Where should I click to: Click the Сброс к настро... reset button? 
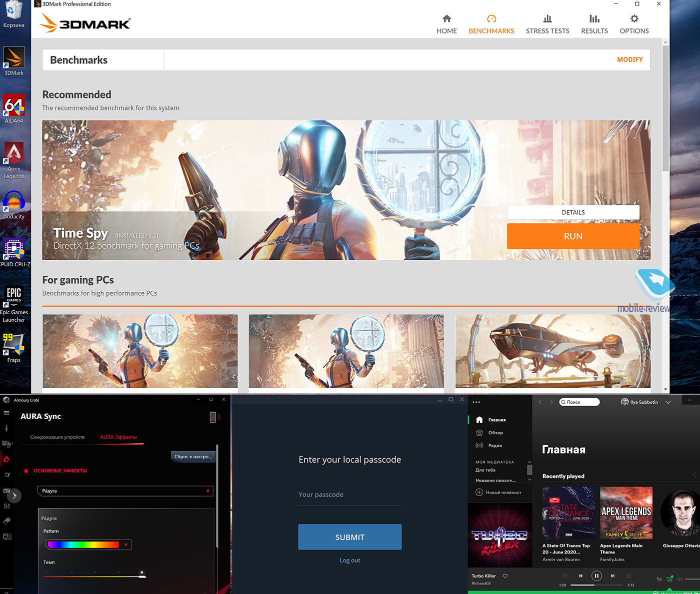tap(193, 457)
